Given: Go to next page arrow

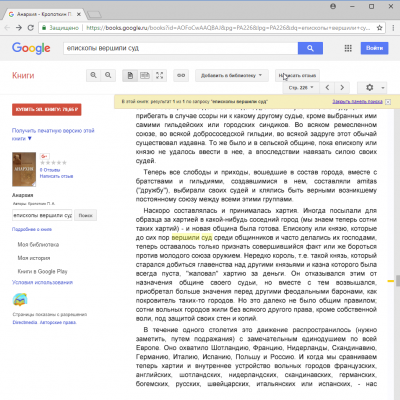Looking at the screenshot, I should (x=342, y=88).
